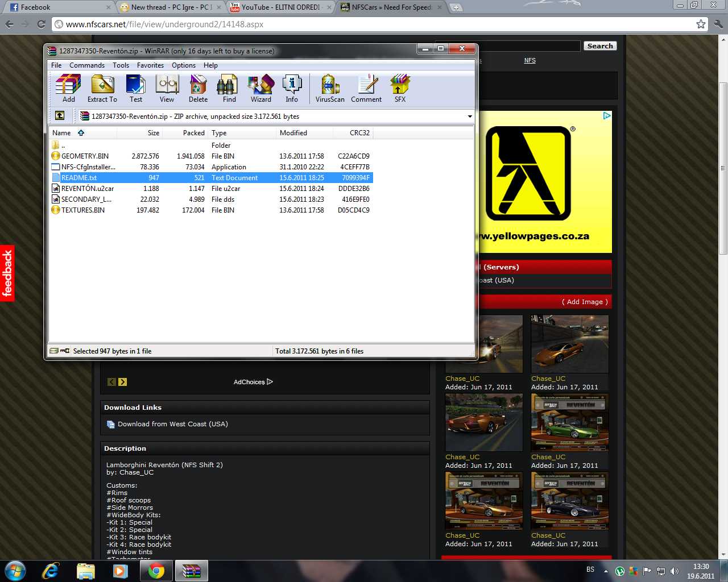Sort files by Packed column

point(185,133)
